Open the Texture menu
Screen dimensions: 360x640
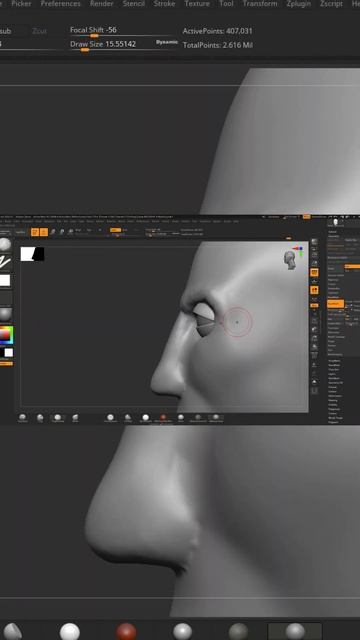click(197, 4)
